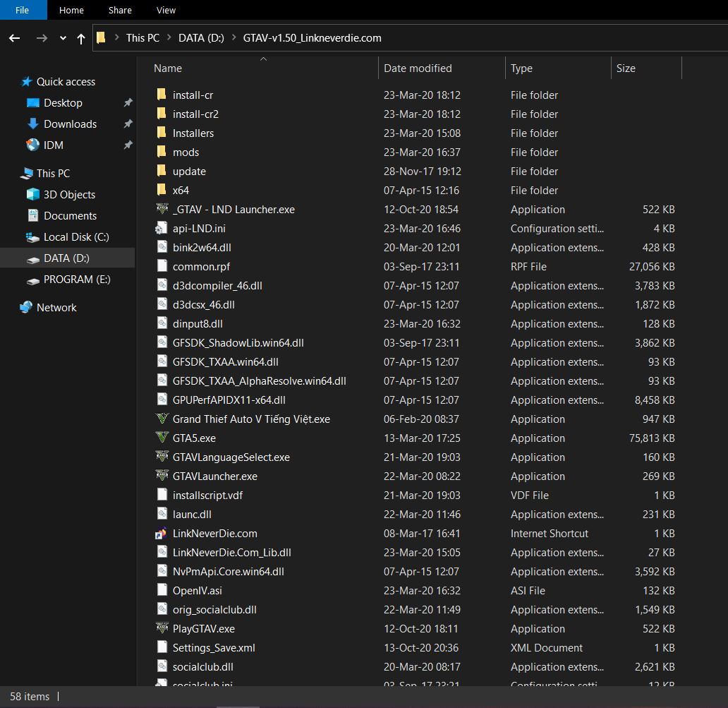
Task: Open the File menu tab
Action: (x=22, y=10)
